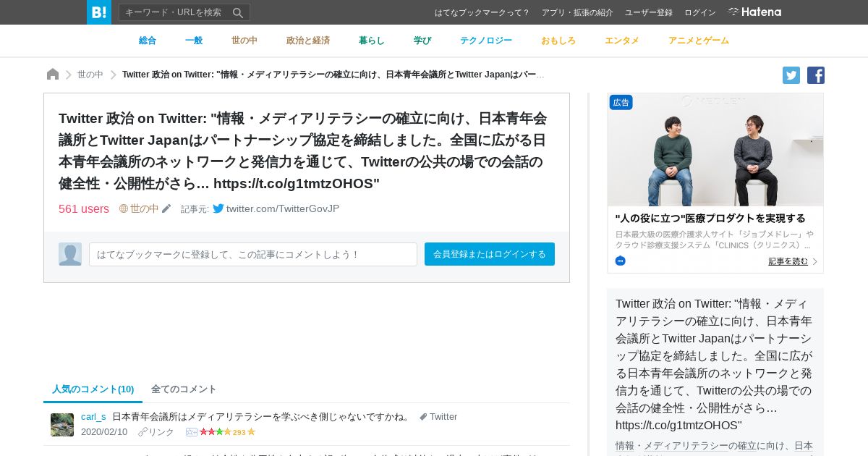This screenshot has height=456, width=868.
Task: Select the アニメとゲーム category
Action: pos(699,41)
